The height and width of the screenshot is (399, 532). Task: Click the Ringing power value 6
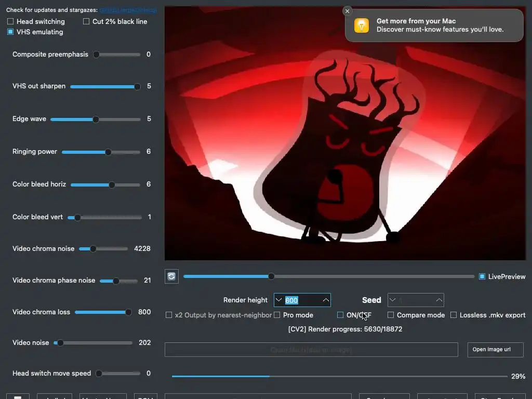[x=149, y=151]
